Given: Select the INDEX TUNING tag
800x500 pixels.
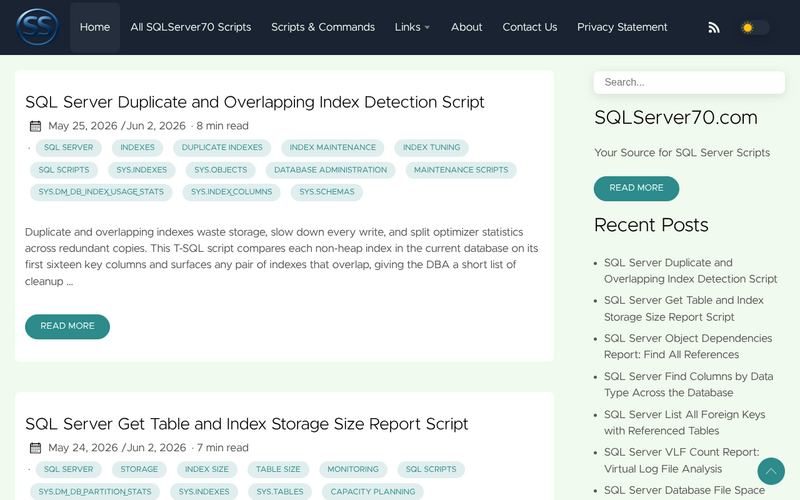Looking at the screenshot, I should point(431,147).
